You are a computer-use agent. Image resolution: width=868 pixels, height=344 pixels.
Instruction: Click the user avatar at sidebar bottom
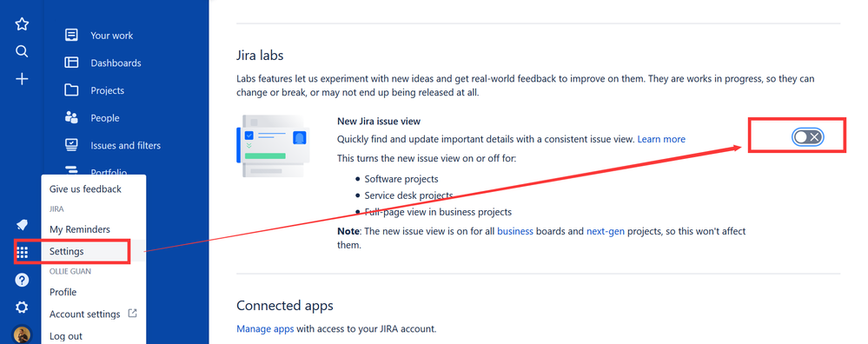[22, 334]
